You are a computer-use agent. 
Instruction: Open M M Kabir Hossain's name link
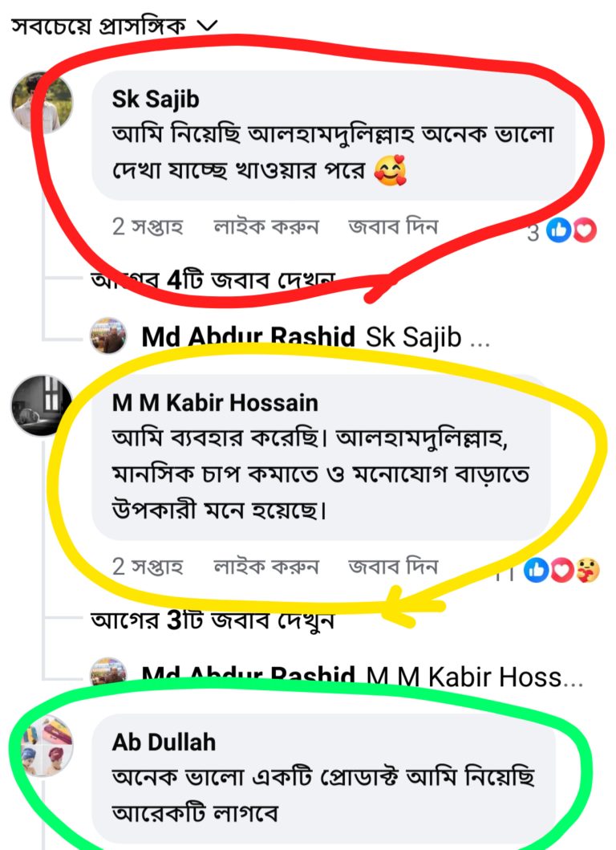pyautogui.click(x=215, y=403)
